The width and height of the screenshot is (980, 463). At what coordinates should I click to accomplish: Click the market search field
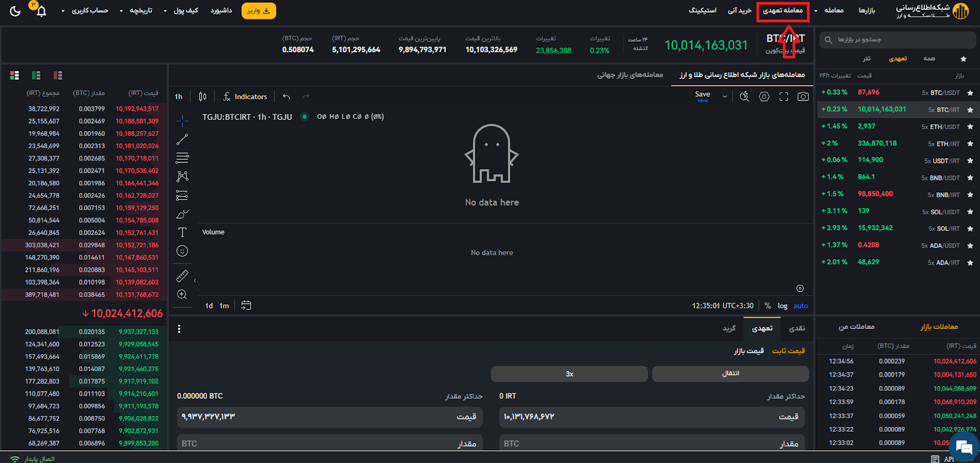pyautogui.click(x=898, y=40)
